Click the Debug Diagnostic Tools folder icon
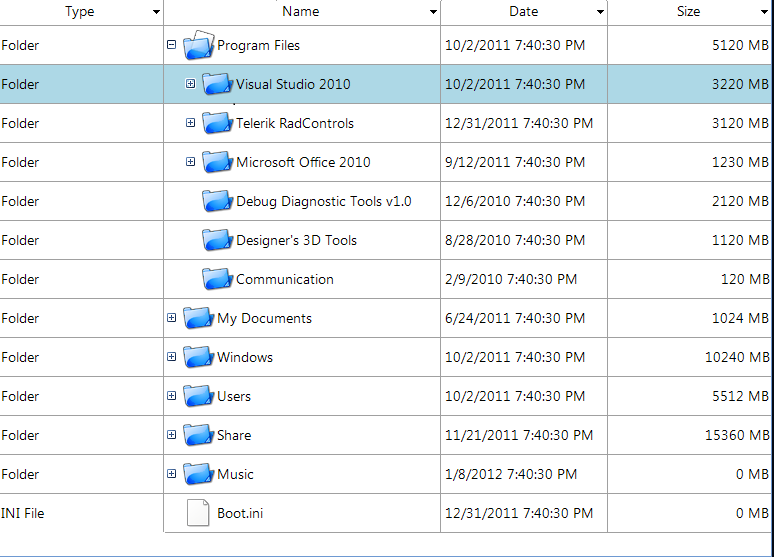Image resolution: width=774 pixels, height=557 pixels. [217, 201]
